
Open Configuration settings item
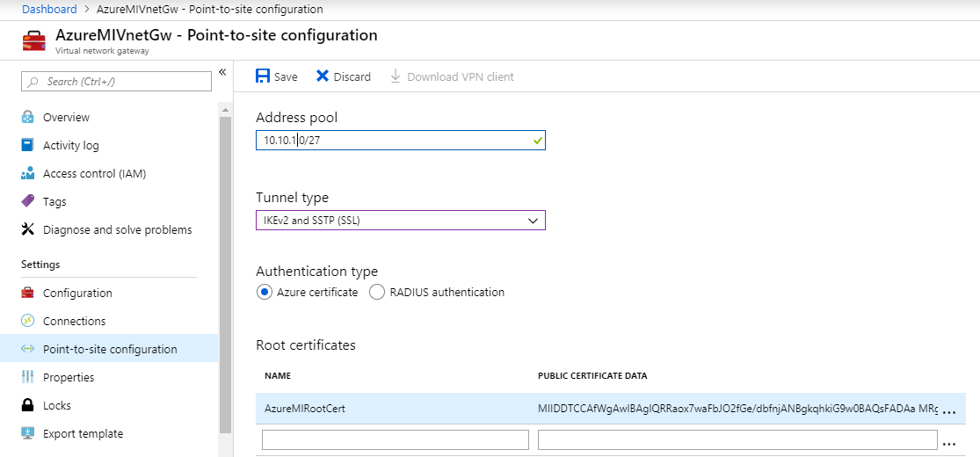tap(77, 293)
